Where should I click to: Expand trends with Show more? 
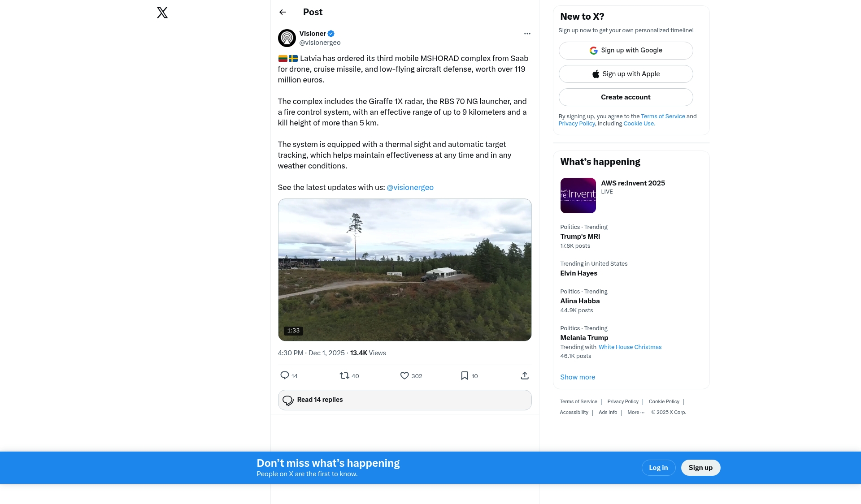point(578,377)
